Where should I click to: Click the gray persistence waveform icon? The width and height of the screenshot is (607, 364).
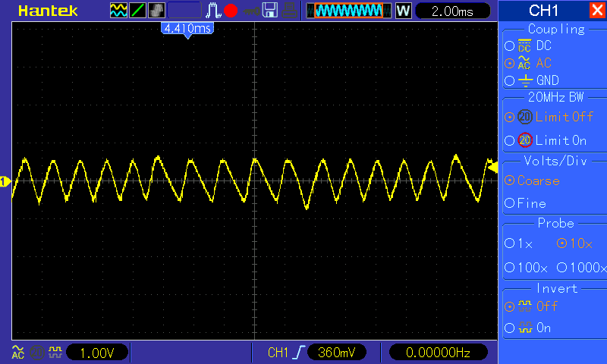[x=156, y=11]
